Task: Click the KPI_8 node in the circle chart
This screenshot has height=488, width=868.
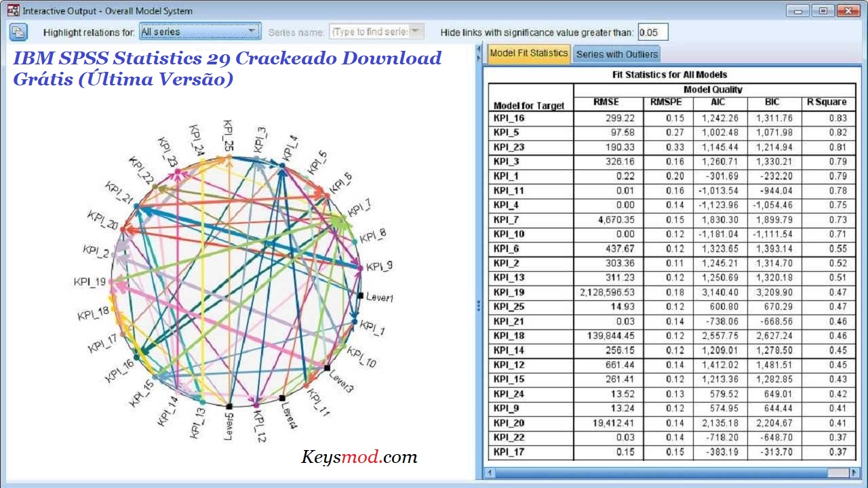Action: point(353,242)
